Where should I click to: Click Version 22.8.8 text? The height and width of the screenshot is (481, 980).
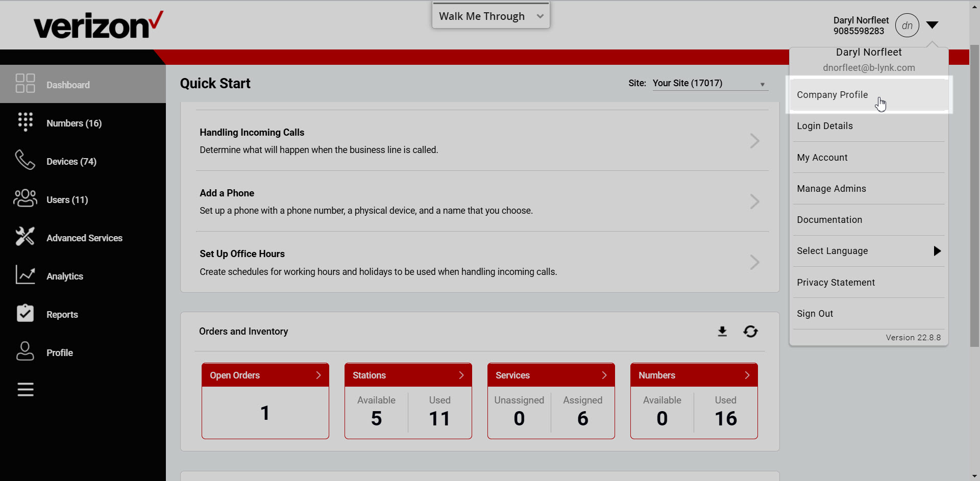pyautogui.click(x=913, y=338)
